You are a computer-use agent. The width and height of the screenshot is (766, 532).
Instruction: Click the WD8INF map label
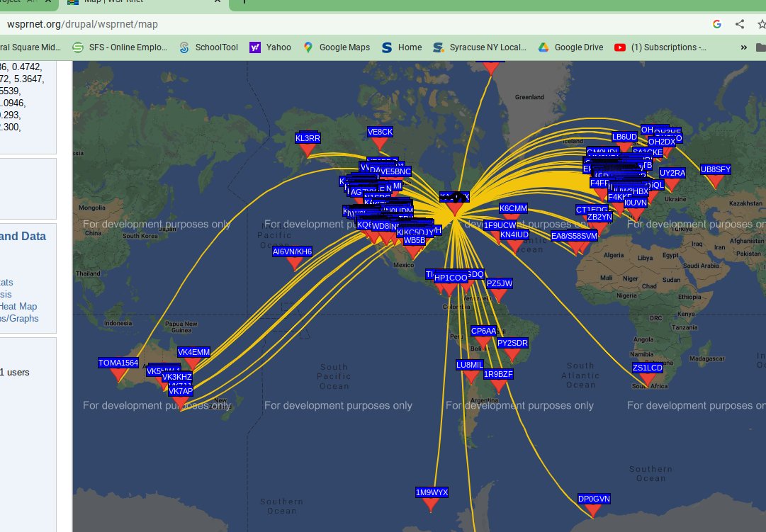click(385, 226)
